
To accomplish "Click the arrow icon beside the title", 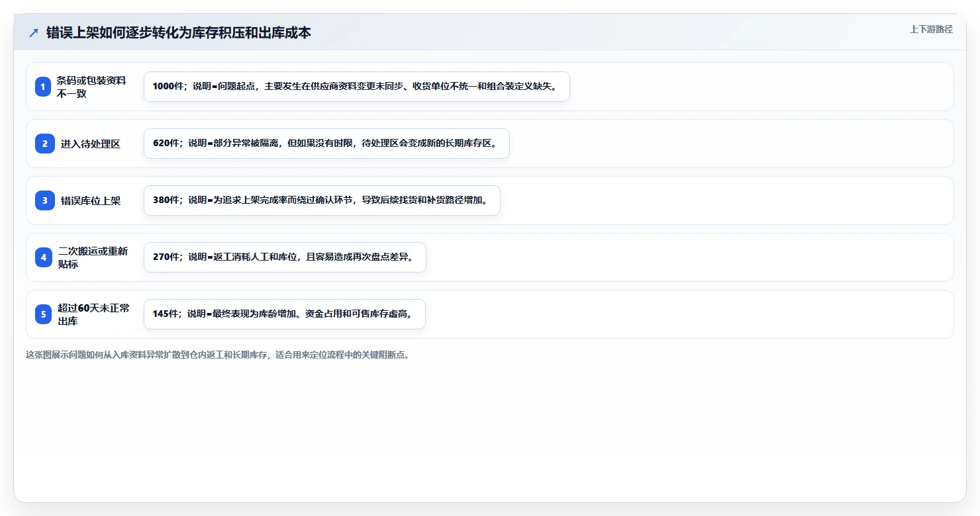I will click(34, 32).
